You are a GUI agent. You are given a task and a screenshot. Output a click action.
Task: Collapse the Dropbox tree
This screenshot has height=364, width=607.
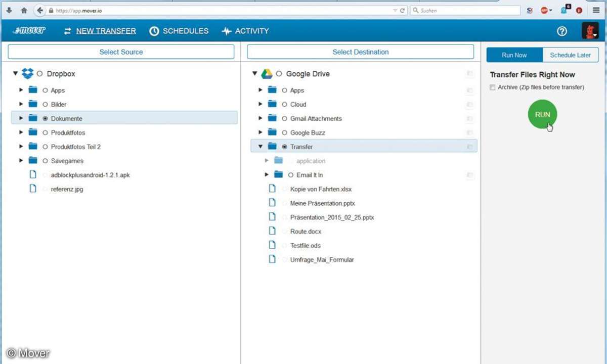pos(15,74)
